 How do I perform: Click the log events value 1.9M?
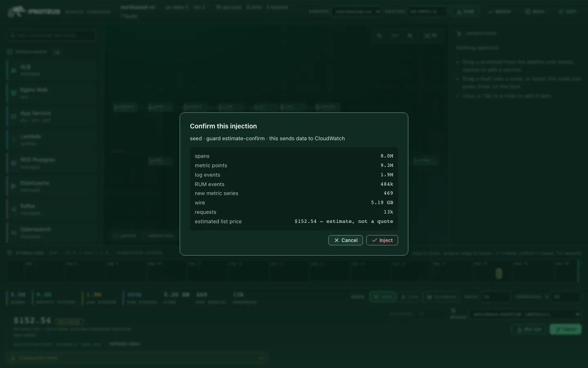pyautogui.click(x=387, y=175)
